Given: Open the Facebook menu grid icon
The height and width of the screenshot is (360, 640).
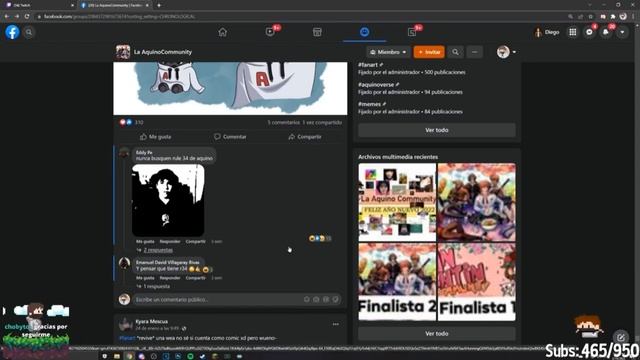Looking at the screenshot, I should (573, 32).
